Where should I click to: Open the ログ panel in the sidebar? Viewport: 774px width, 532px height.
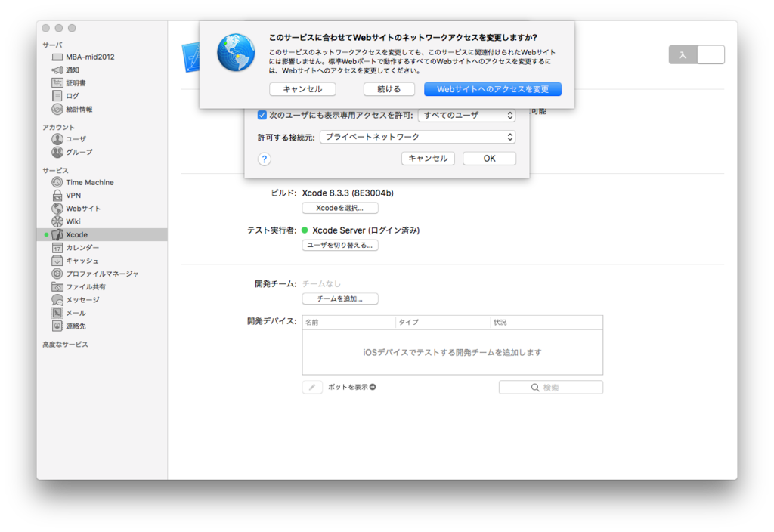tap(65, 95)
